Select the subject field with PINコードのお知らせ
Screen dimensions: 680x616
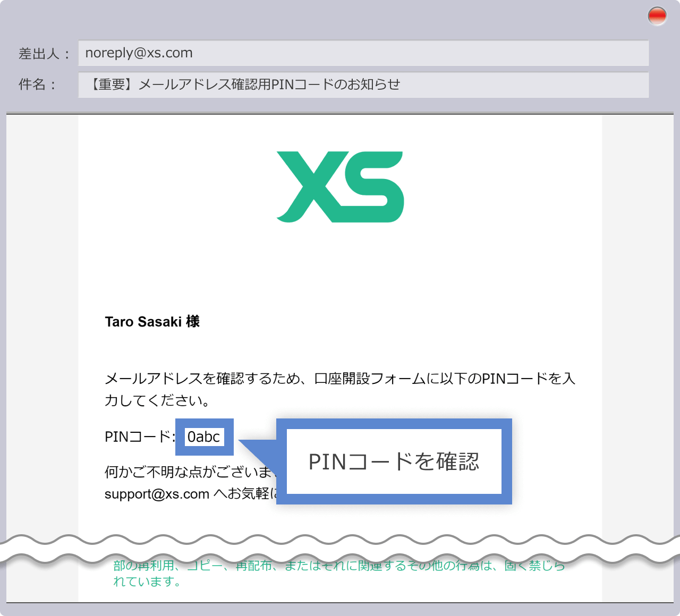(363, 84)
